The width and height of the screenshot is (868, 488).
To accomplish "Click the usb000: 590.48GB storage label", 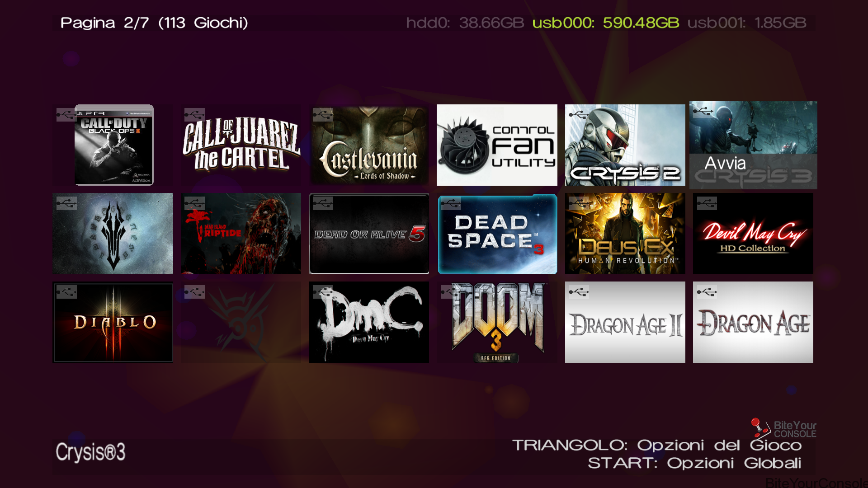I will 606,23.
